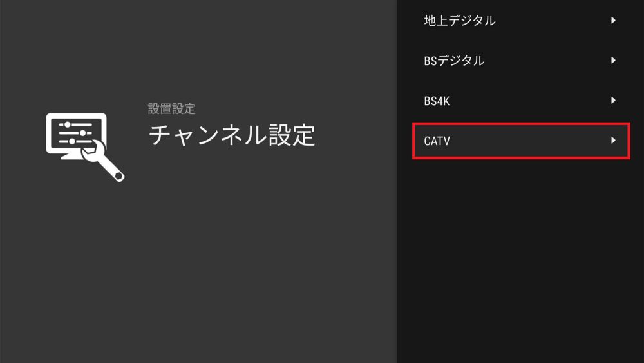The image size is (644, 363).
Task: Click the BSデジタル label text
Action: point(454,61)
